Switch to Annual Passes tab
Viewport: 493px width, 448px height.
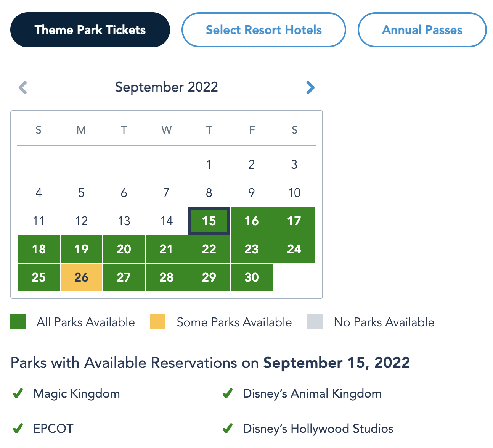tap(422, 30)
